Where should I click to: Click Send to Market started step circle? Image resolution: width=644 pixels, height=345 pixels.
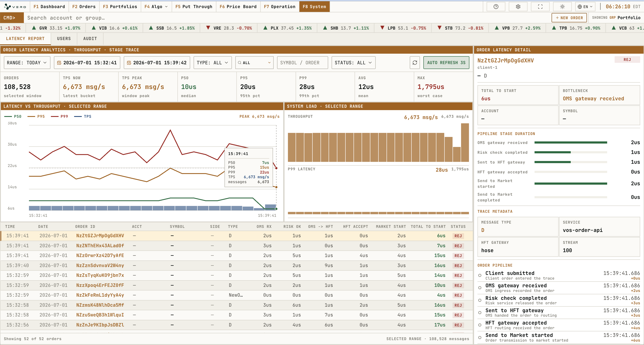pos(480,338)
